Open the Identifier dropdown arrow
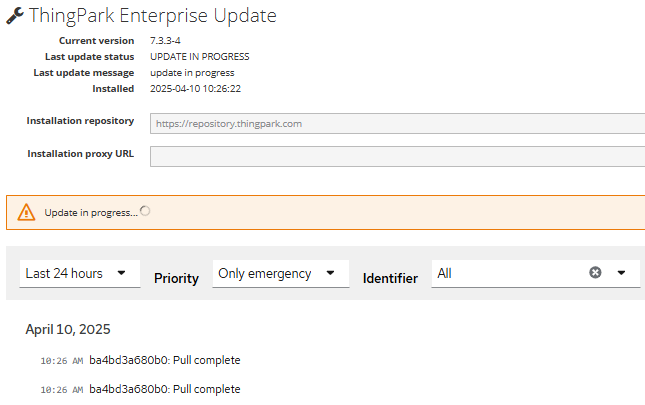This screenshot has width=645, height=405. (621, 272)
